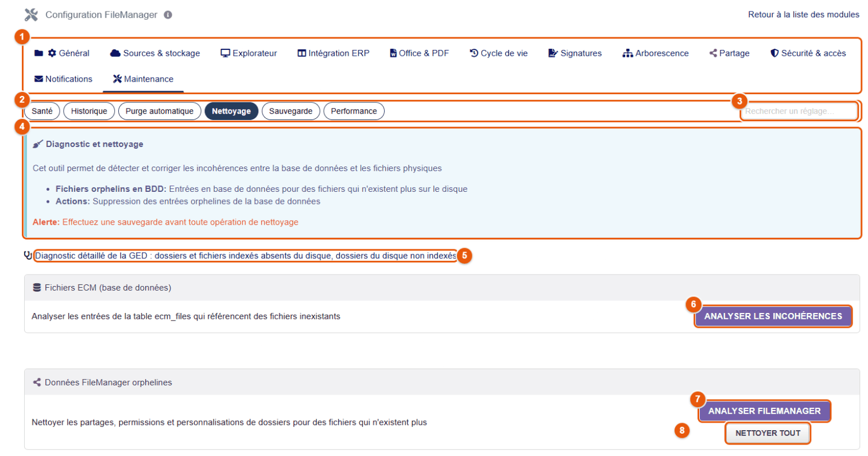Image resolution: width=868 pixels, height=456 pixels.
Task: Go to the Notifications tab
Action: (x=63, y=79)
